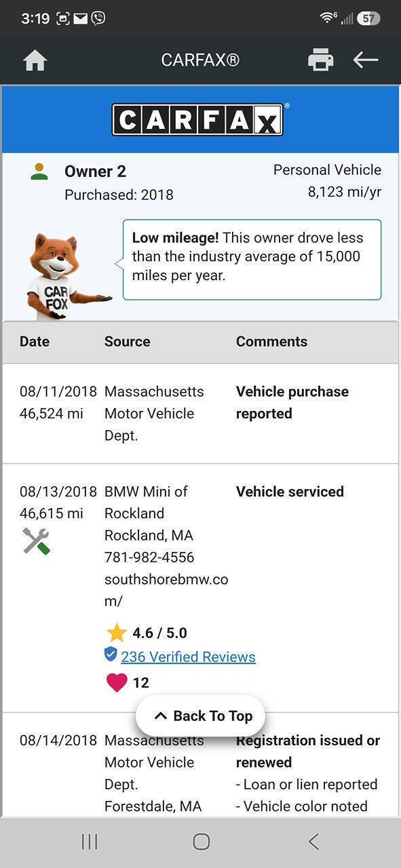The image size is (401, 868).
Task: Open the southshorebmw.com website text
Action: tap(166, 590)
